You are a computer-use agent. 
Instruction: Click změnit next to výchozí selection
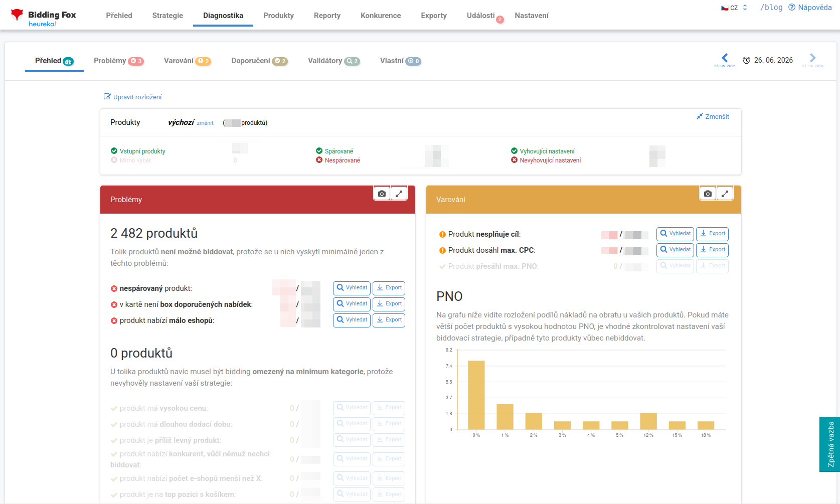[x=205, y=123]
